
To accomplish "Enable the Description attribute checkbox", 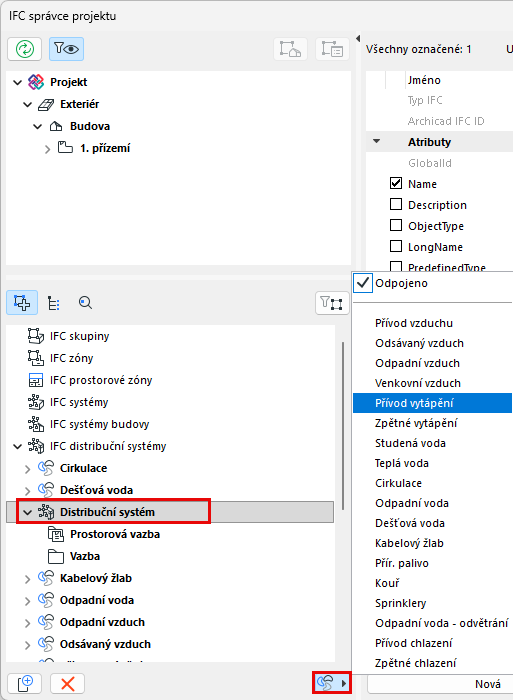I will pos(396,204).
